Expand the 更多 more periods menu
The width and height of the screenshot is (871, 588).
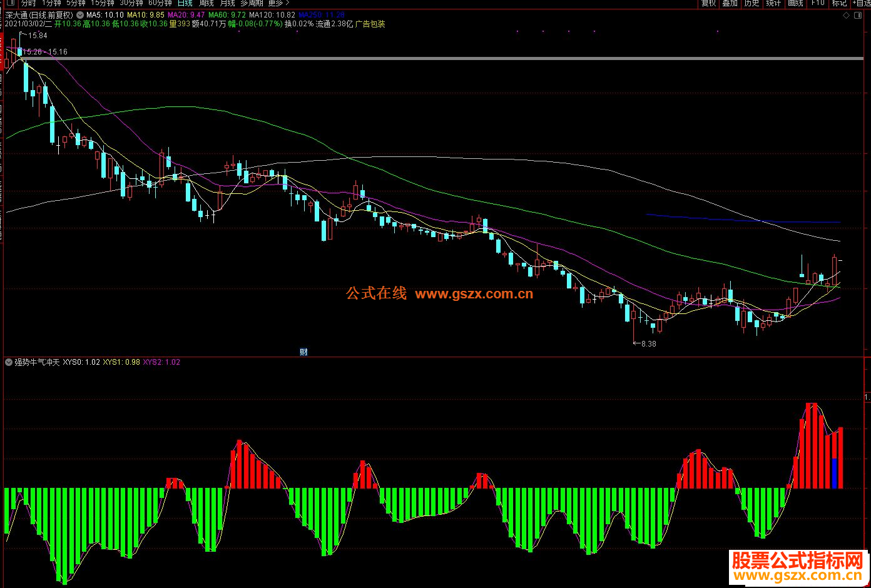tap(278, 3)
